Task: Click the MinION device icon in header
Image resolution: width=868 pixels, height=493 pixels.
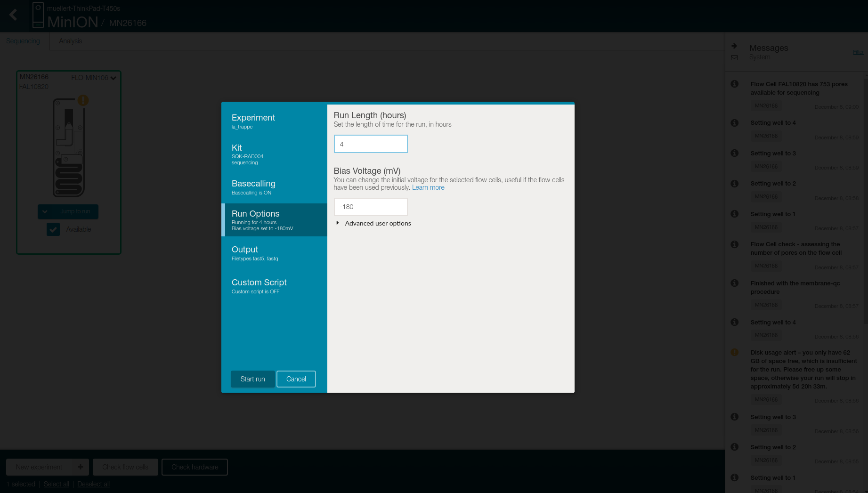Action: [x=38, y=15]
